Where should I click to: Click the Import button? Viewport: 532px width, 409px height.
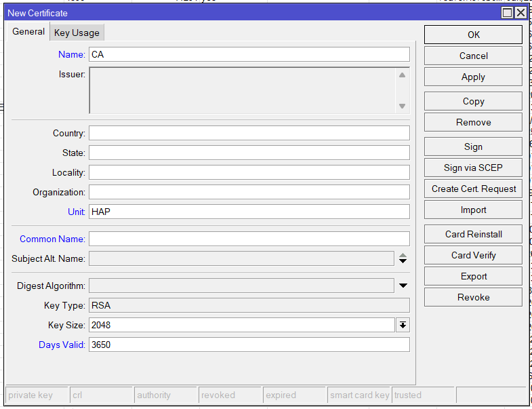(x=473, y=210)
